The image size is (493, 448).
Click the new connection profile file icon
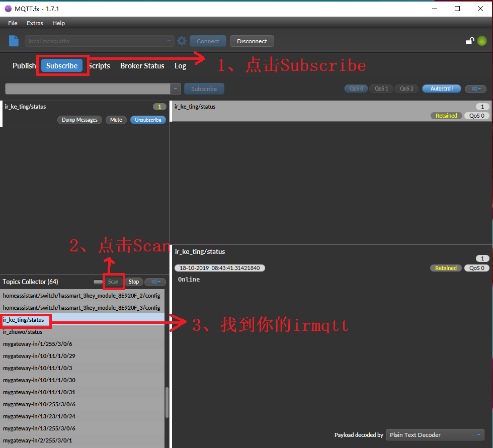click(14, 41)
